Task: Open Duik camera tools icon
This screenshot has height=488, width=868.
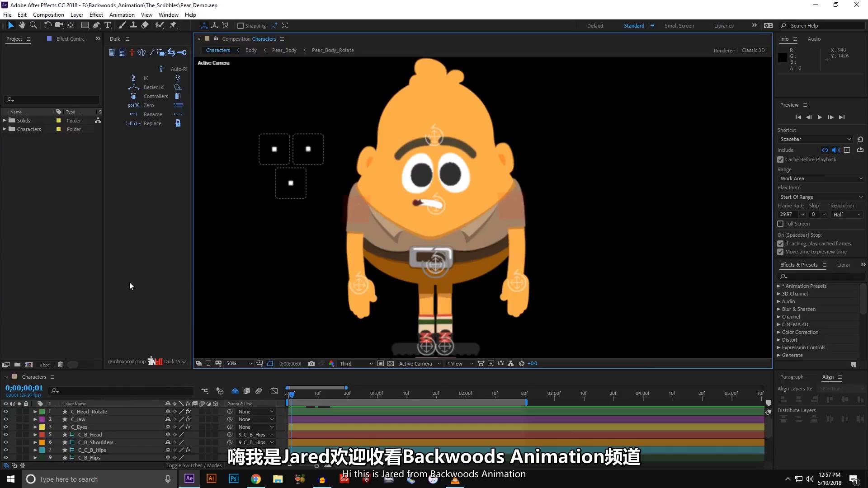Action: click(161, 53)
